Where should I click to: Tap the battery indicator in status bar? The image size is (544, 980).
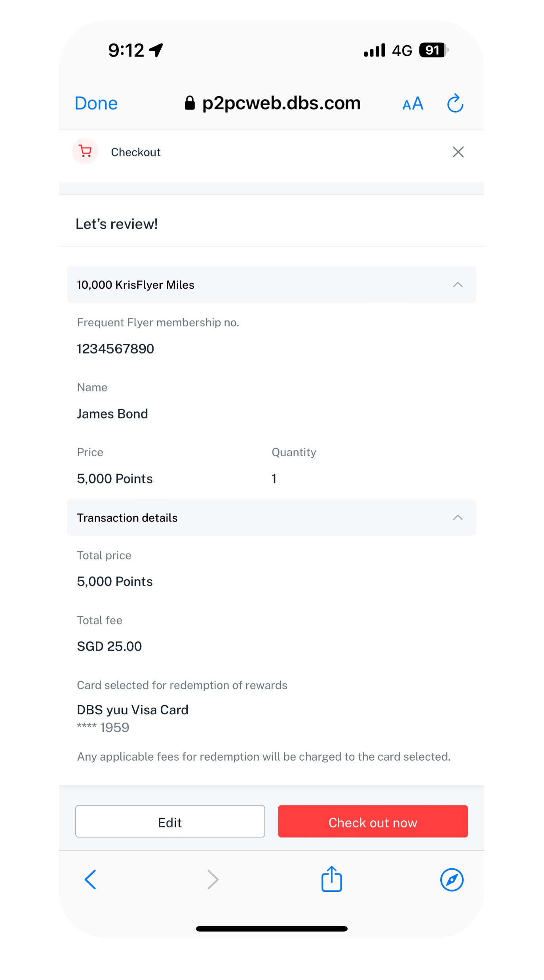click(434, 50)
